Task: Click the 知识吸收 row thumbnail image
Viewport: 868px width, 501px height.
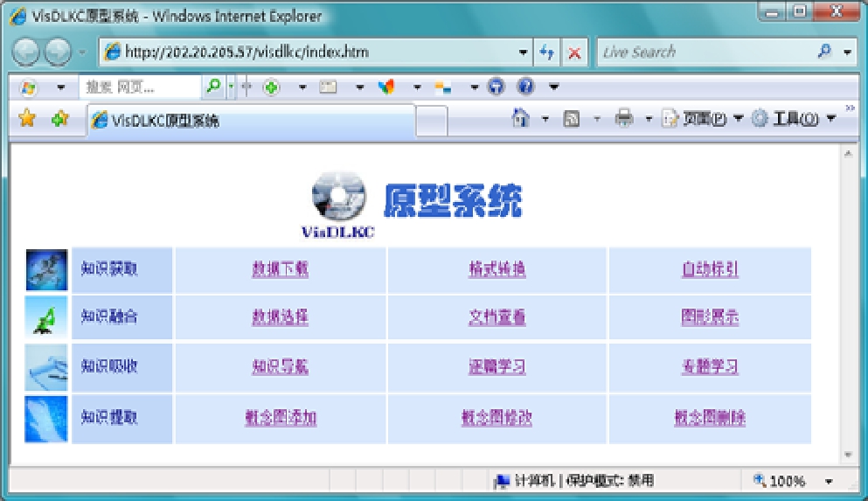Action: tap(46, 367)
